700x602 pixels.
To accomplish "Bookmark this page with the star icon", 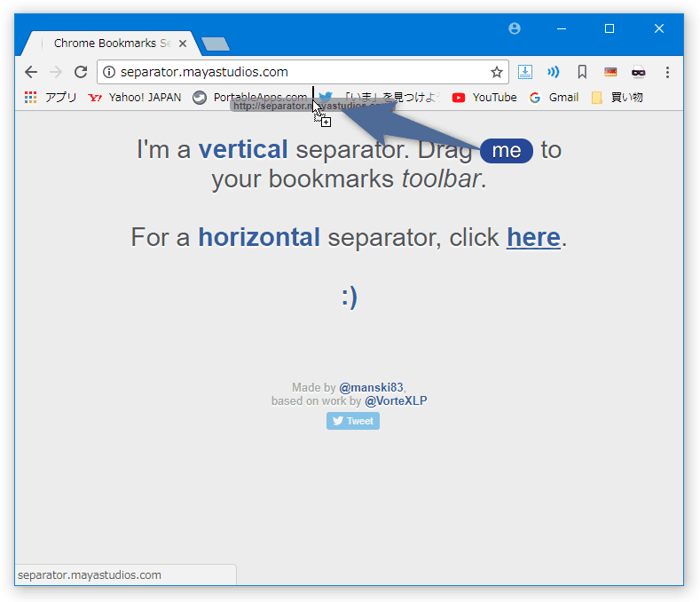I will tap(497, 72).
